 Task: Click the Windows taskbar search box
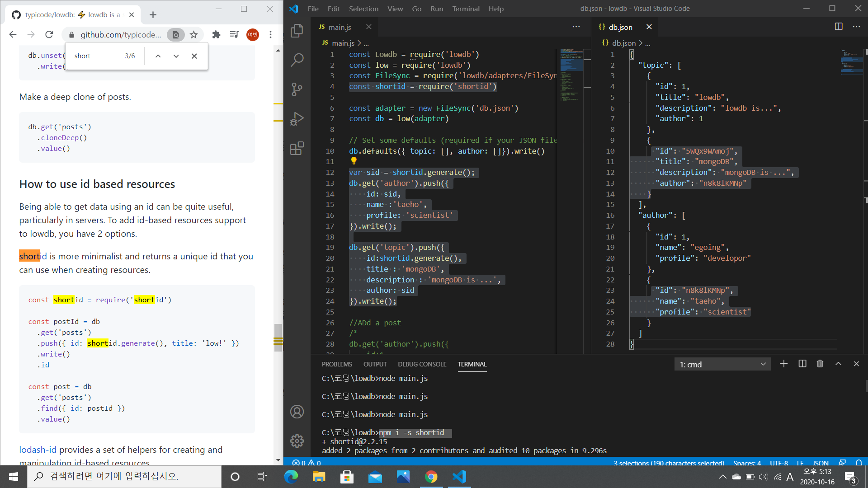click(x=124, y=476)
